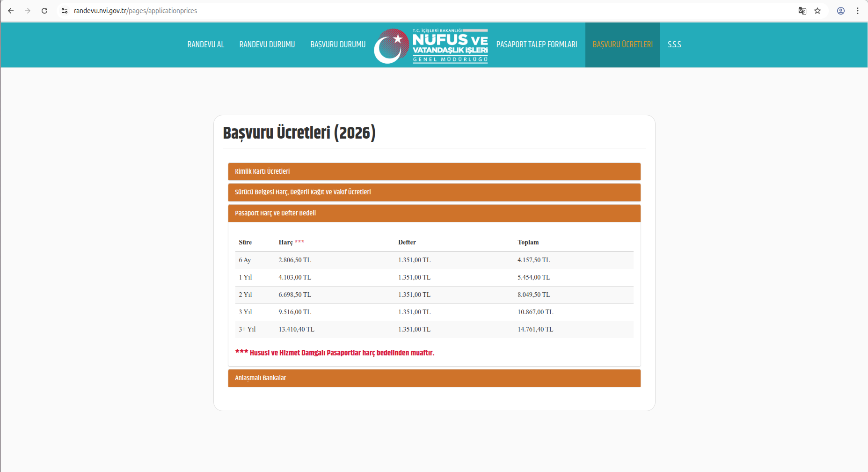Click the Süre column header
868x472 pixels.
tap(245, 242)
